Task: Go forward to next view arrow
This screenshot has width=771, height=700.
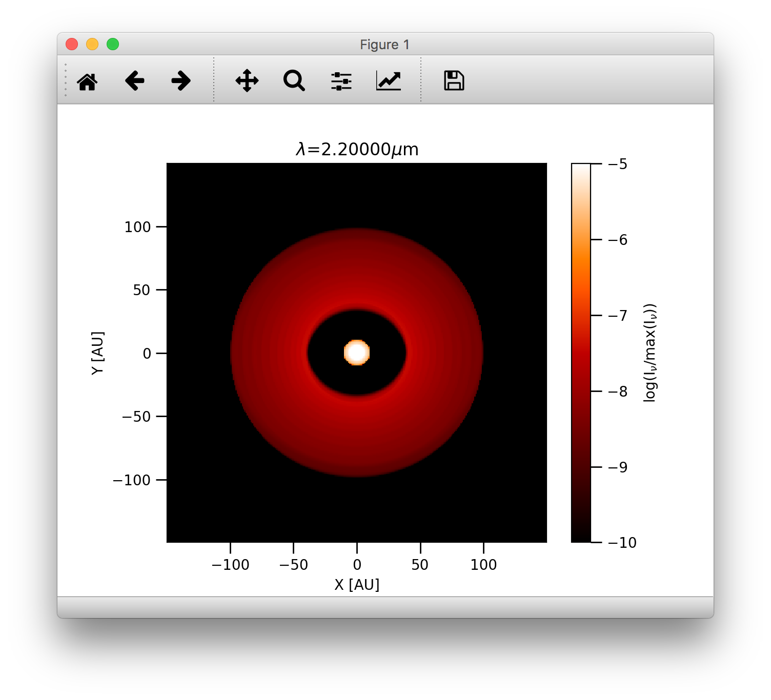Action: pyautogui.click(x=181, y=81)
